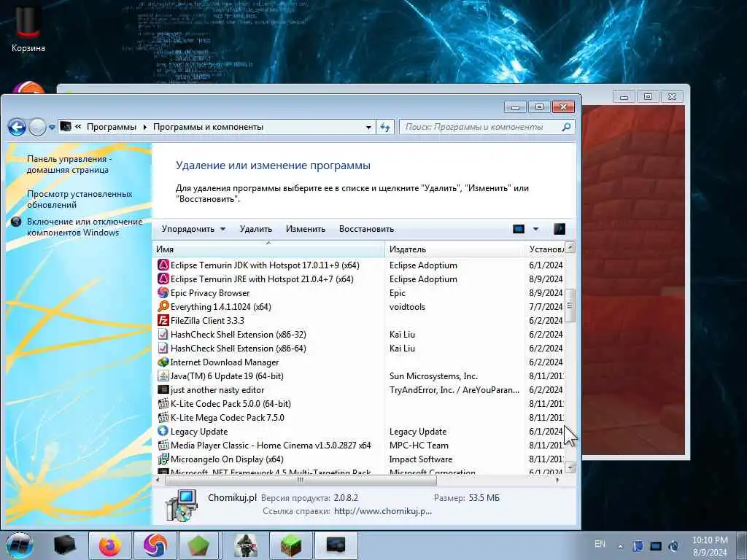Expand the breadcrumb arrow after Программы

point(145,127)
